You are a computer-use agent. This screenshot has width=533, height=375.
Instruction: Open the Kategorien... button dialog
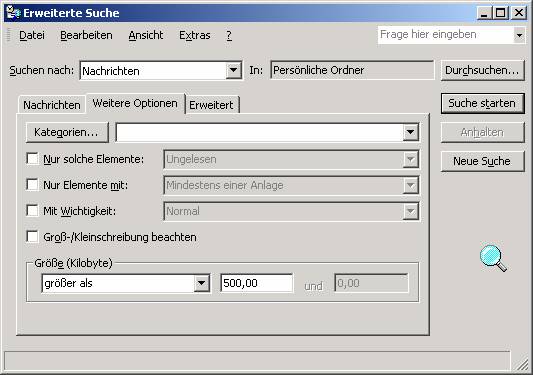67,132
